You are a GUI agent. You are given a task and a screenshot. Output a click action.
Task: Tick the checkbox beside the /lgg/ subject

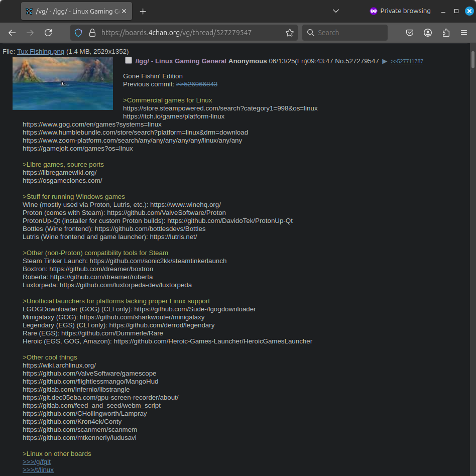(x=129, y=60)
